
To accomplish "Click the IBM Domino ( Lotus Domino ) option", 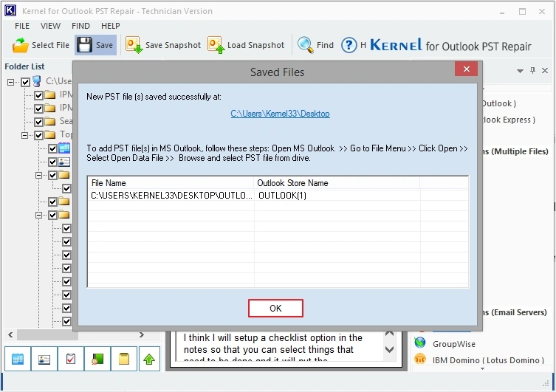I will [488, 360].
